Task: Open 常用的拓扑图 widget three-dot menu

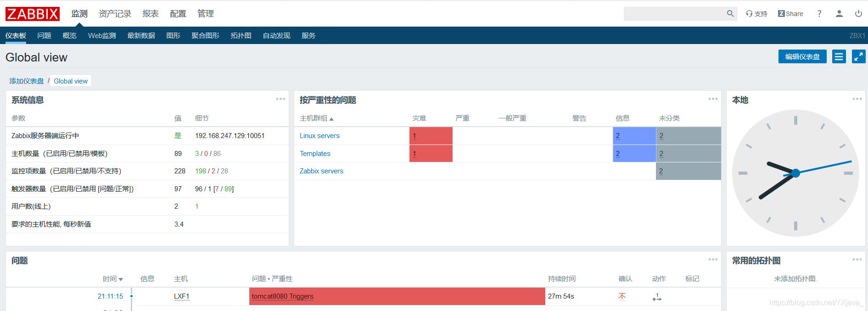Action: coord(857,260)
